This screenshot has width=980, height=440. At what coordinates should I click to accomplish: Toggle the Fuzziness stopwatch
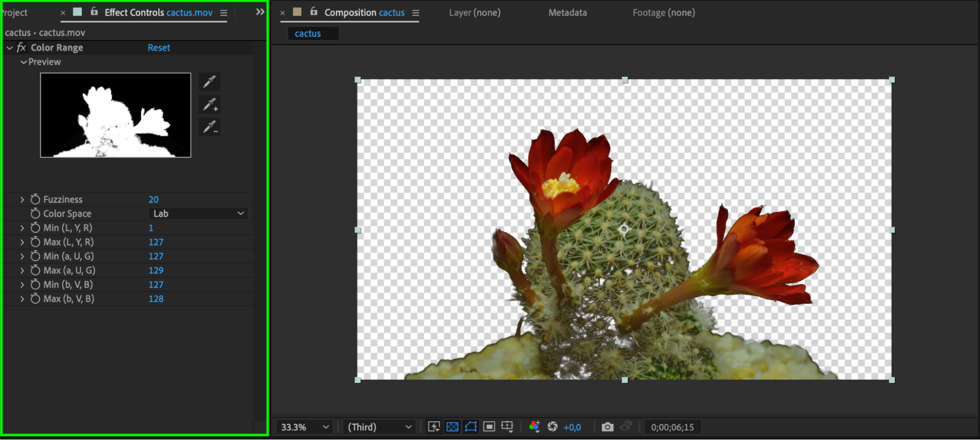tap(35, 199)
